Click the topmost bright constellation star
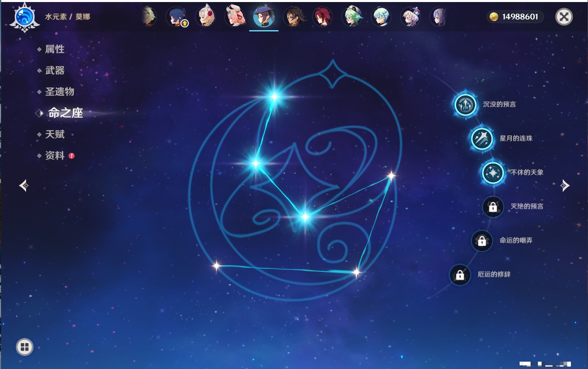Image resolution: width=588 pixels, height=369 pixels. pyautogui.click(x=274, y=97)
